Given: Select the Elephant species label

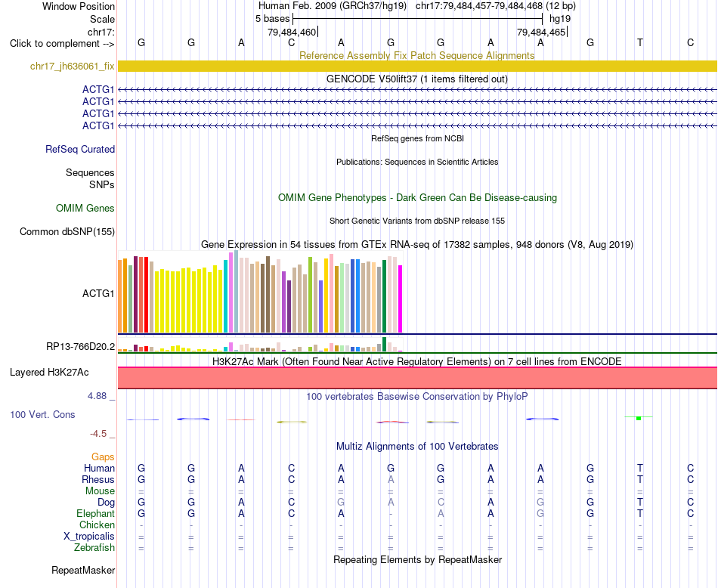Looking at the screenshot, I should click(x=96, y=513).
